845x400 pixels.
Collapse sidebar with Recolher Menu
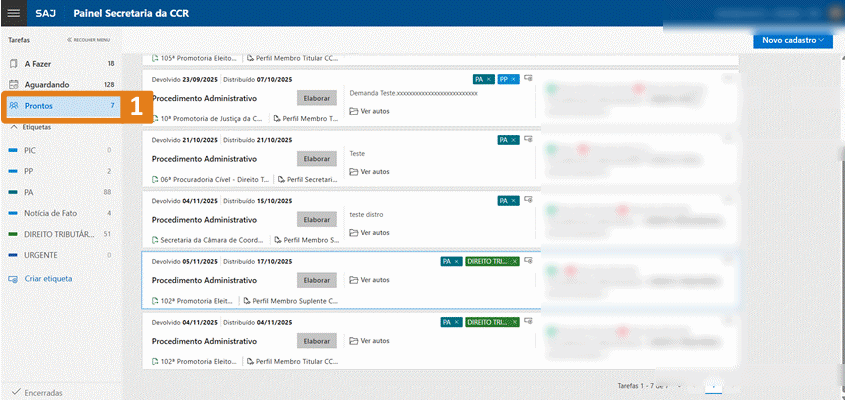pyautogui.click(x=88, y=39)
